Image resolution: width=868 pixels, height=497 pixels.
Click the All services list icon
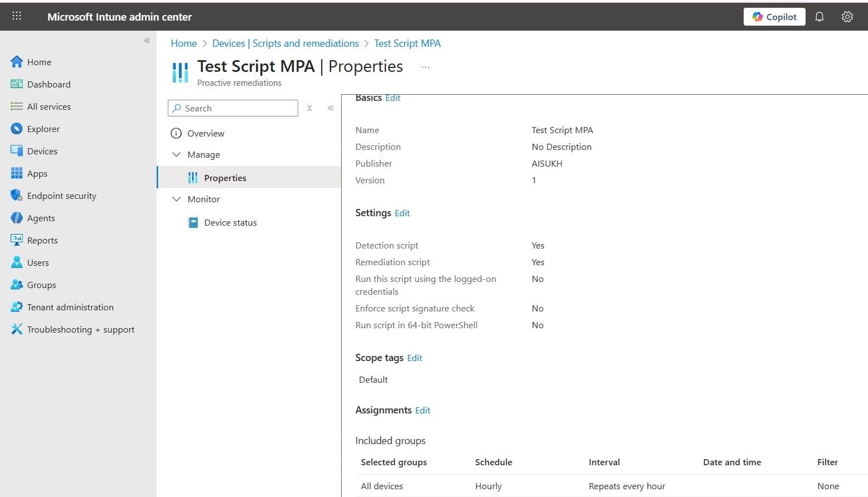[17, 106]
